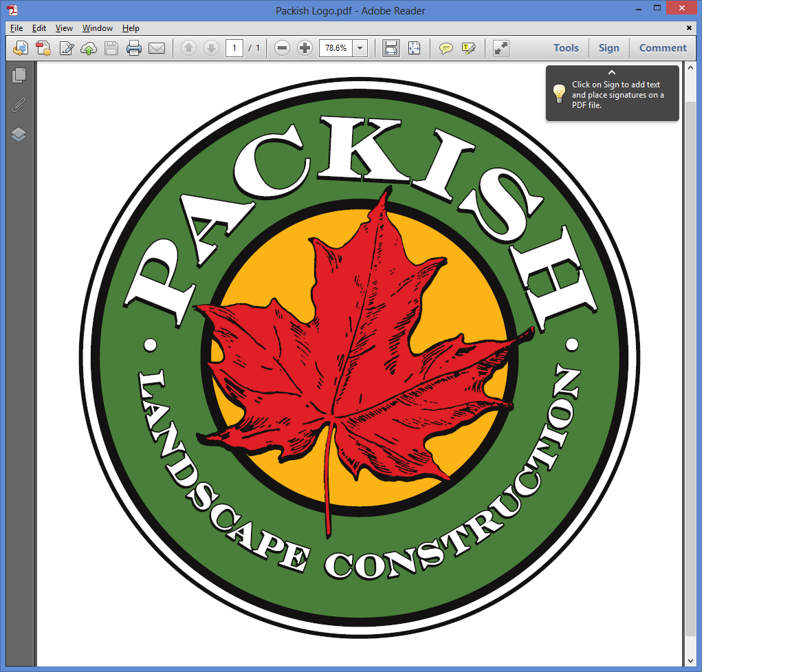792x672 pixels.
Task: Click the Send file by email envelope icon
Action: [x=157, y=48]
